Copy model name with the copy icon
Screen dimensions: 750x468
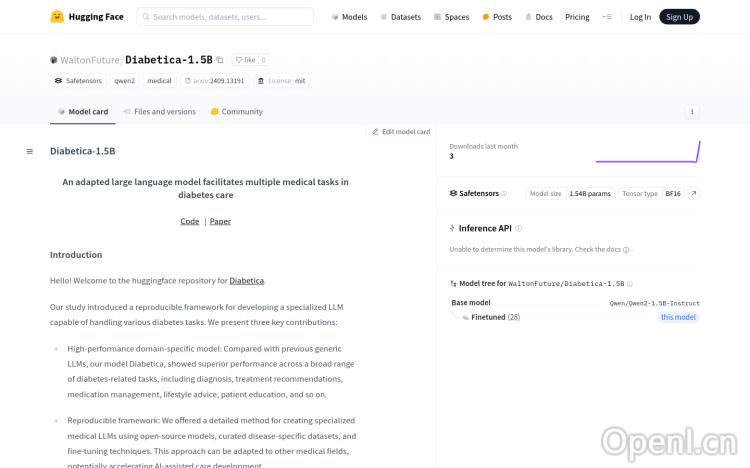click(220, 60)
